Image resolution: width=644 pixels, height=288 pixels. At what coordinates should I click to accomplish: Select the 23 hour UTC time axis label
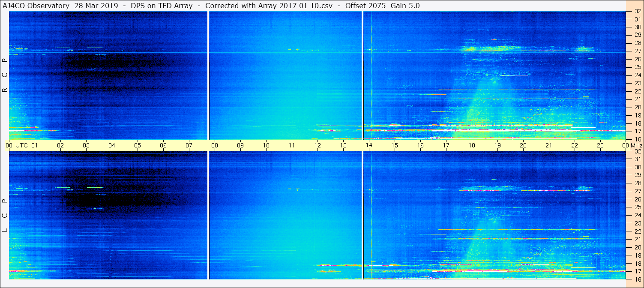click(x=600, y=145)
